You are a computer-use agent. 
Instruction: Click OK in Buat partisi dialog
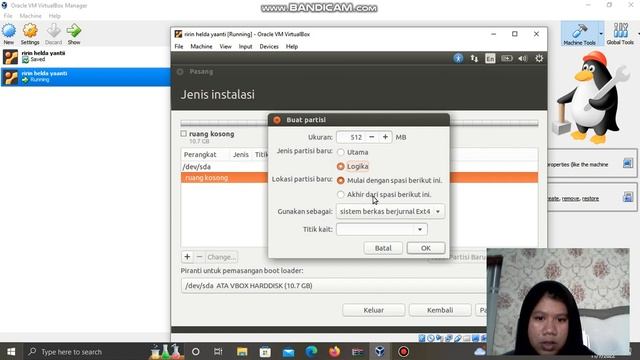[x=426, y=248]
